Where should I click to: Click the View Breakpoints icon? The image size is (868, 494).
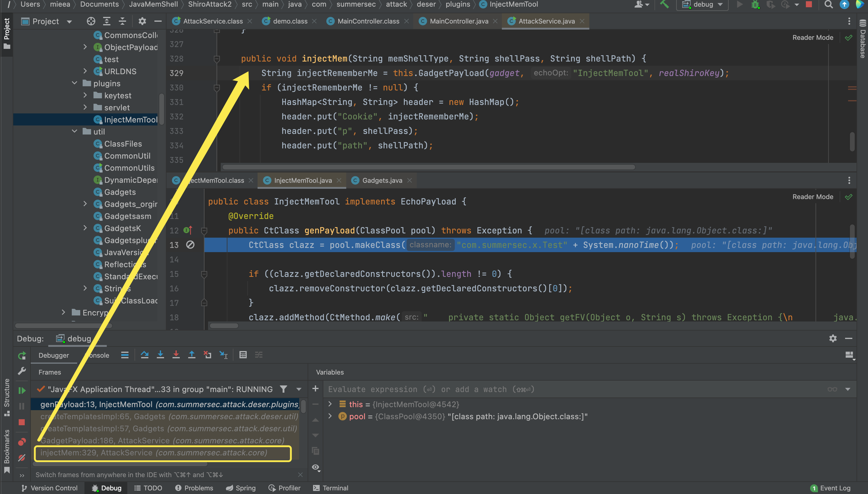coord(22,442)
